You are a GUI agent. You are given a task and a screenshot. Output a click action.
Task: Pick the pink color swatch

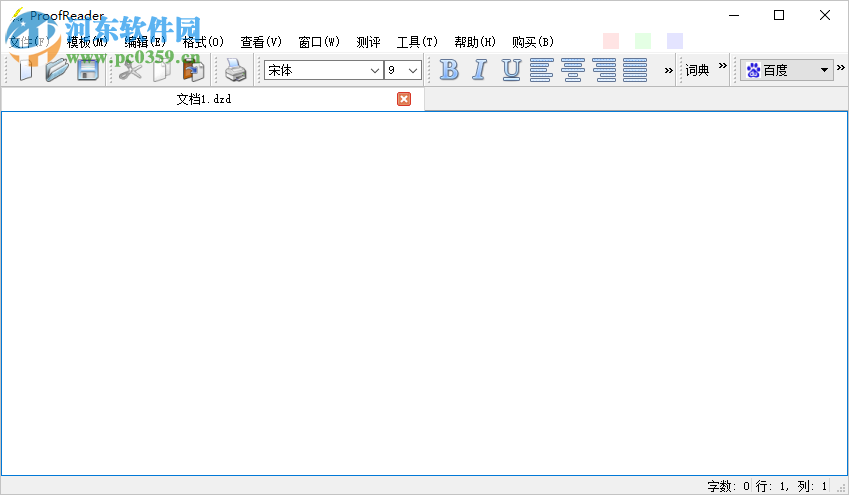611,41
